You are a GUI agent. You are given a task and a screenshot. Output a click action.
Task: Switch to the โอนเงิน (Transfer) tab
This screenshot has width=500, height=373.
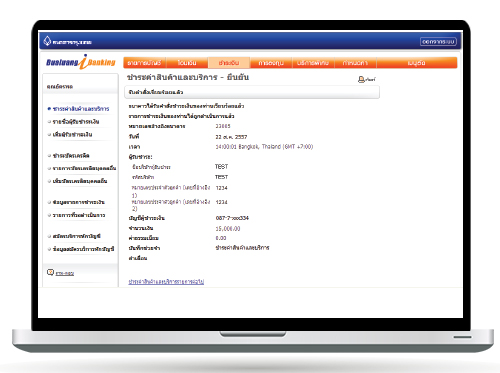[187, 63]
